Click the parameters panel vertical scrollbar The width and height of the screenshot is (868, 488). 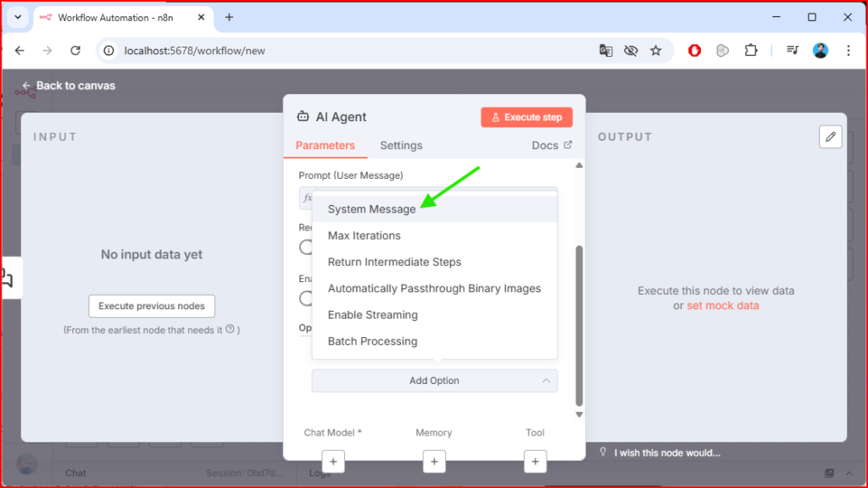coord(580,322)
